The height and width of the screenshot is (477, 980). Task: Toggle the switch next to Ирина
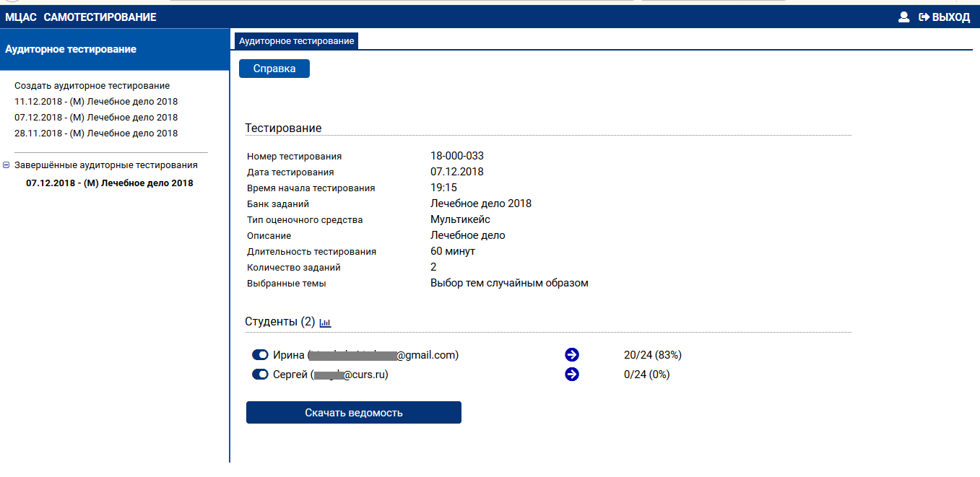point(260,355)
